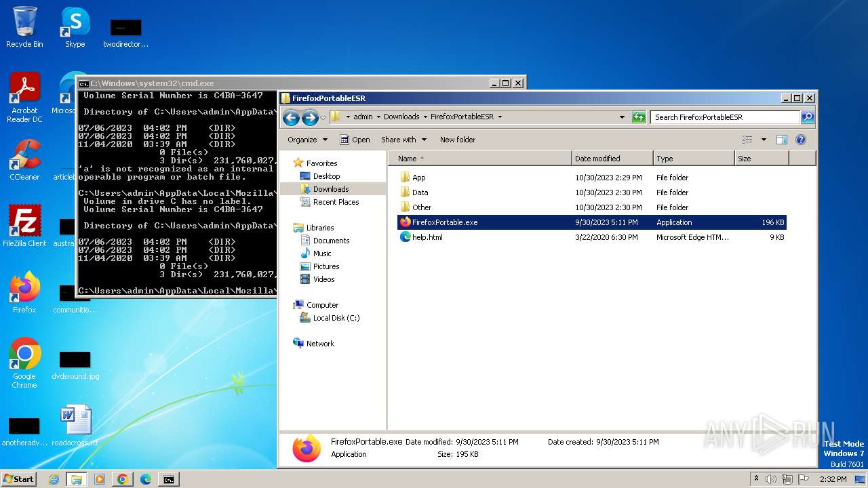Open Internet Explorer from the taskbar

pyautogui.click(x=54, y=479)
